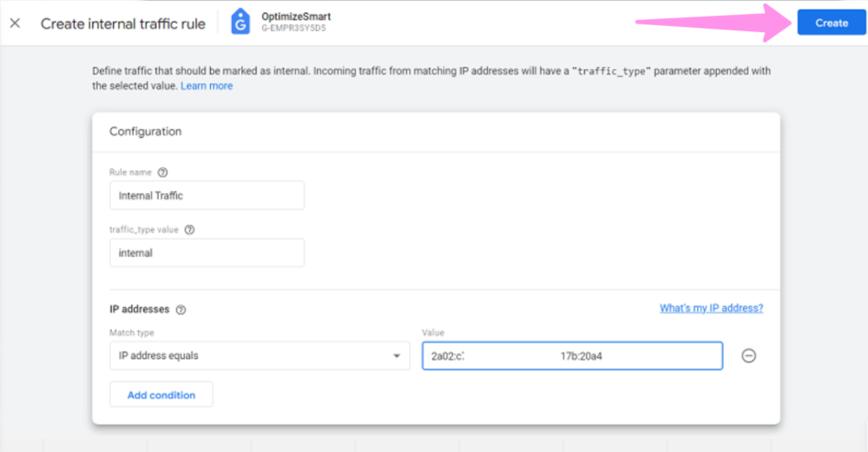The image size is (868, 452).
Task: Add another condition with Add condition
Action: click(161, 395)
